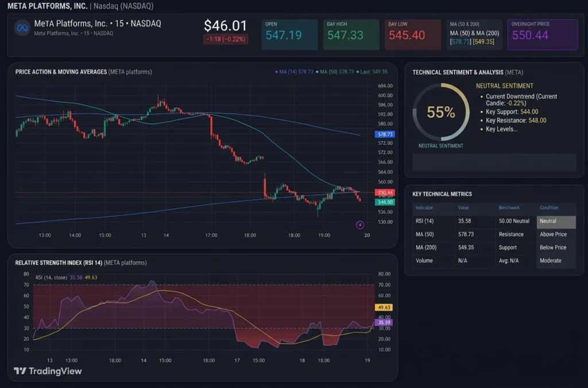Click the purple lightning bolt chart icon

tap(360, 225)
